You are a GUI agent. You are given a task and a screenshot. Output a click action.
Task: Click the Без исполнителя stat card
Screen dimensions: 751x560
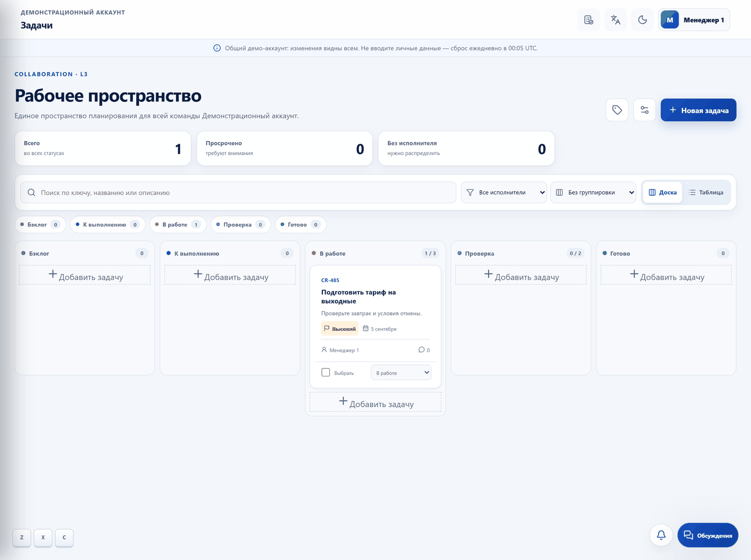coord(467,149)
